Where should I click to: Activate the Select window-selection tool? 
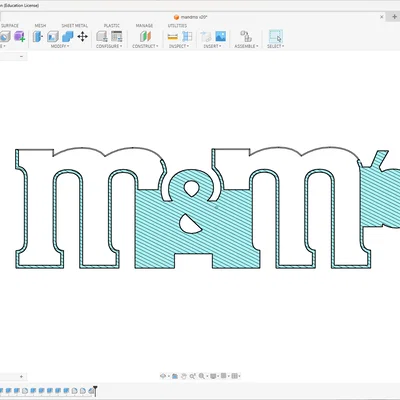(x=276, y=36)
